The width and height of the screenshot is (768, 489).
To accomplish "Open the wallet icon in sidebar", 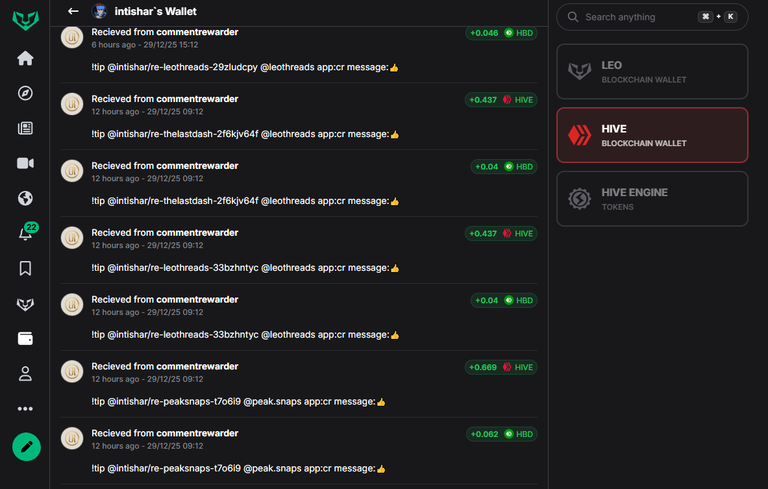I will (x=25, y=339).
